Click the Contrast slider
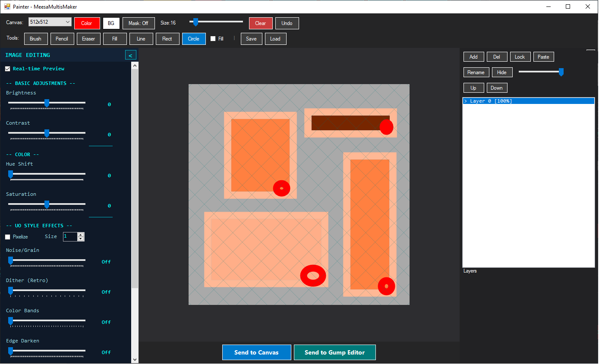The height and width of the screenshot is (364, 599). [47, 133]
